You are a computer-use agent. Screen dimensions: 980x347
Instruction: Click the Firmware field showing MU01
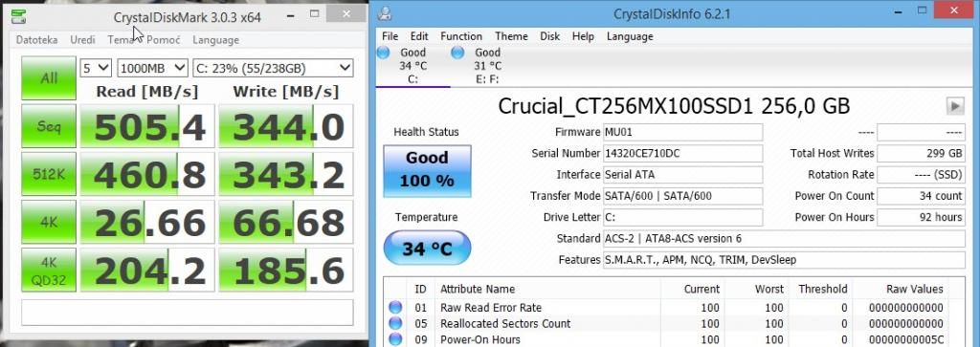(x=682, y=132)
